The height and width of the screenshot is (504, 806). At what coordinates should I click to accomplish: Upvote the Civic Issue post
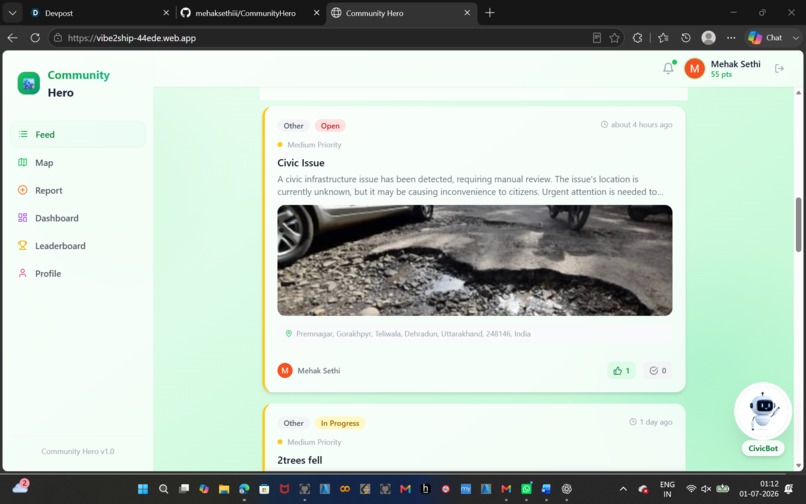pyautogui.click(x=621, y=370)
